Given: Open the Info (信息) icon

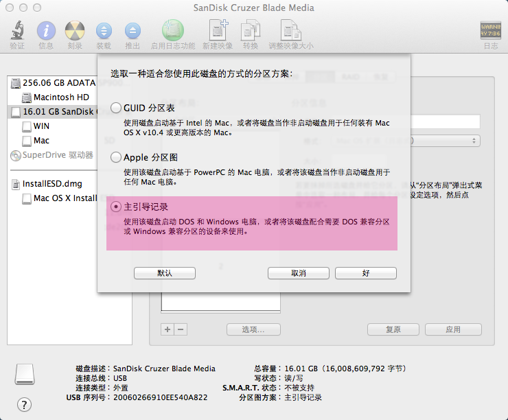Looking at the screenshot, I should pyautogui.click(x=46, y=30).
